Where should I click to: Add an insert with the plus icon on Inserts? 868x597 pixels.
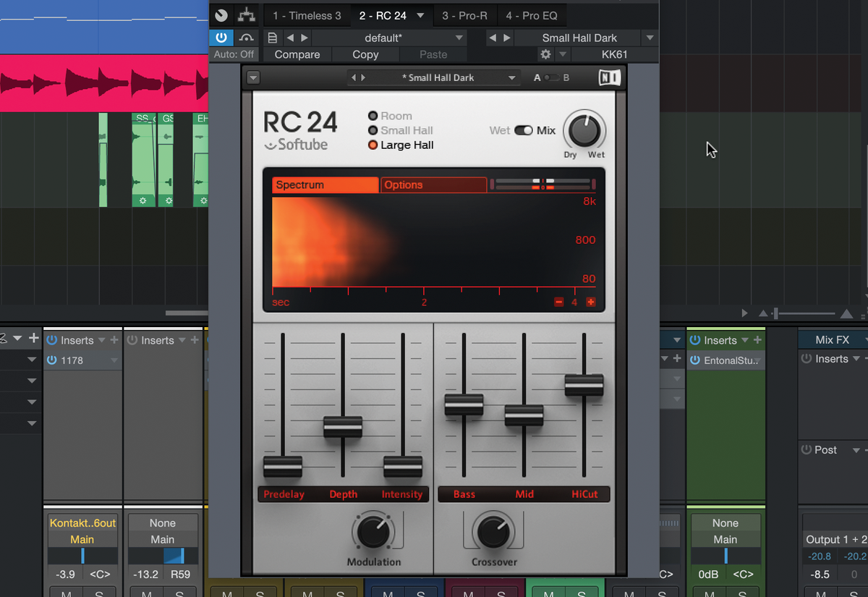tap(757, 339)
